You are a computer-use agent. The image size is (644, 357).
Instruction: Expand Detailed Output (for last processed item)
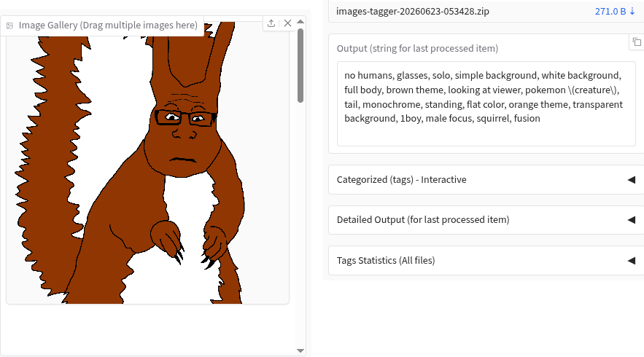(x=486, y=220)
